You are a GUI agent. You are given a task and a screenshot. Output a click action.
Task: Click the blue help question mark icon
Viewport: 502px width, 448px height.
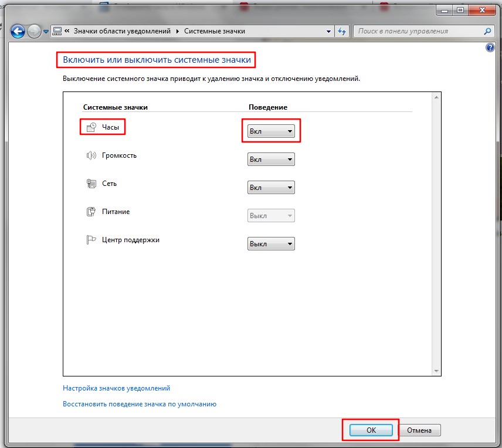(490, 47)
